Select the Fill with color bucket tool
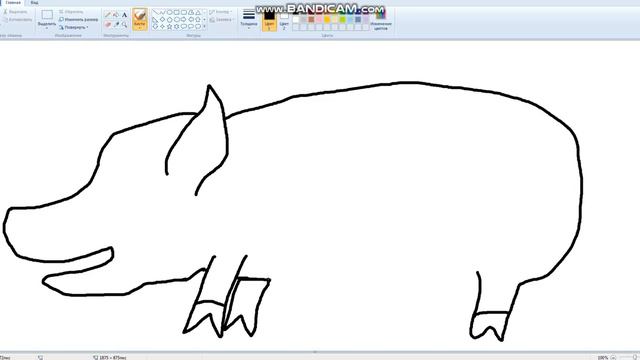Viewport: 640px width, 360px height. [116, 14]
